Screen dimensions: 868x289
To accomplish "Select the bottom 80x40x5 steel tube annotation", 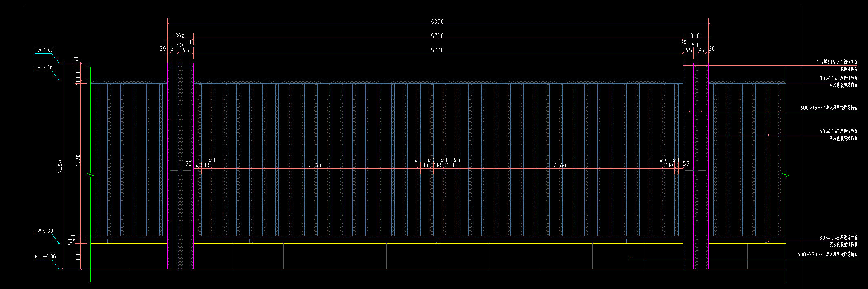I will click(838, 238).
